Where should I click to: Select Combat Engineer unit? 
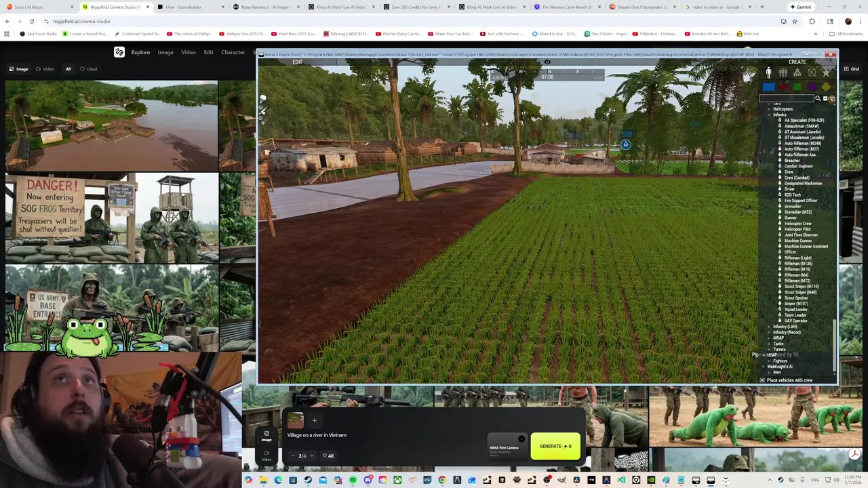click(798, 166)
